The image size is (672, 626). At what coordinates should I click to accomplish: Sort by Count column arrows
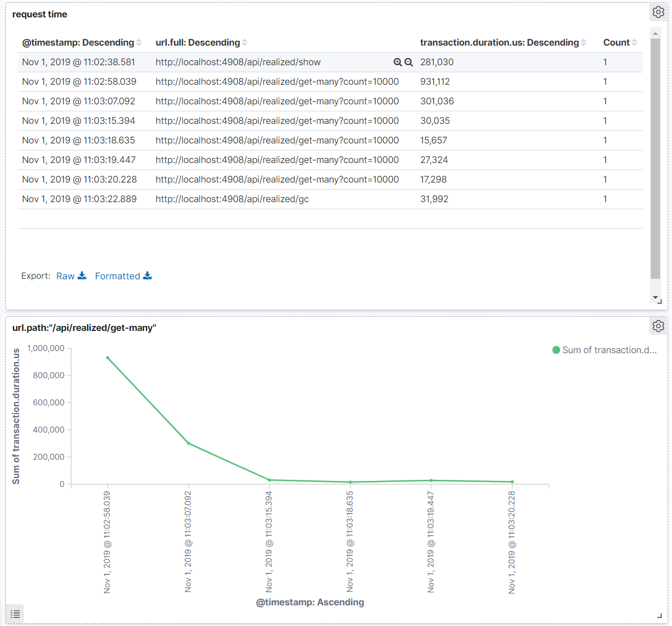(x=635, y=42)
